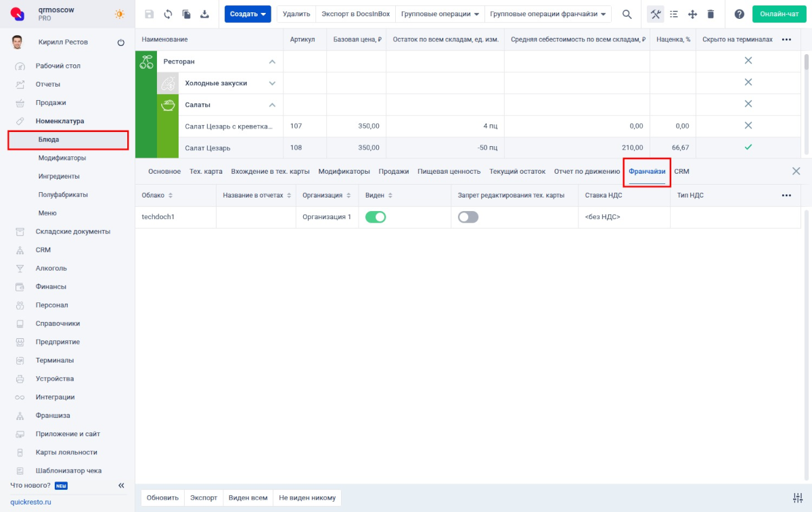The width and height of the screenshot is (812, 512).
Task: Open the Онлайн-чат button
Action: click(x=779, y=14)
